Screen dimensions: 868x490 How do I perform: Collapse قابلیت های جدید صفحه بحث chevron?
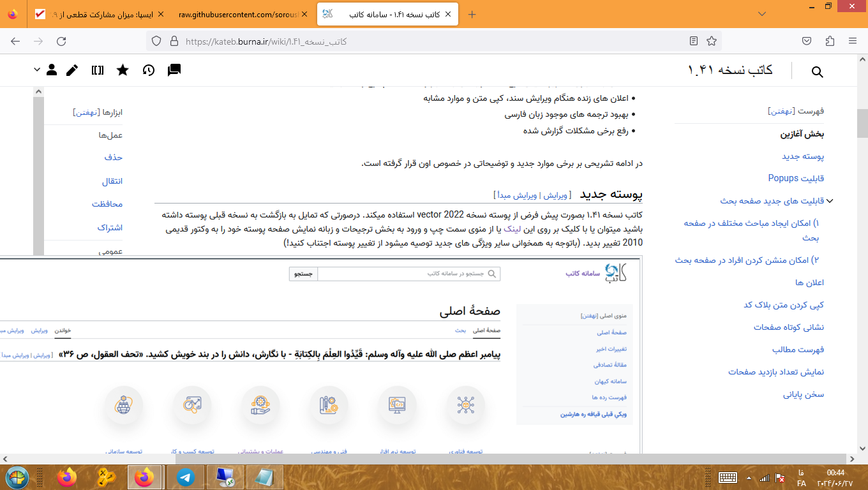pyautogui.click(x=830, y=201)
